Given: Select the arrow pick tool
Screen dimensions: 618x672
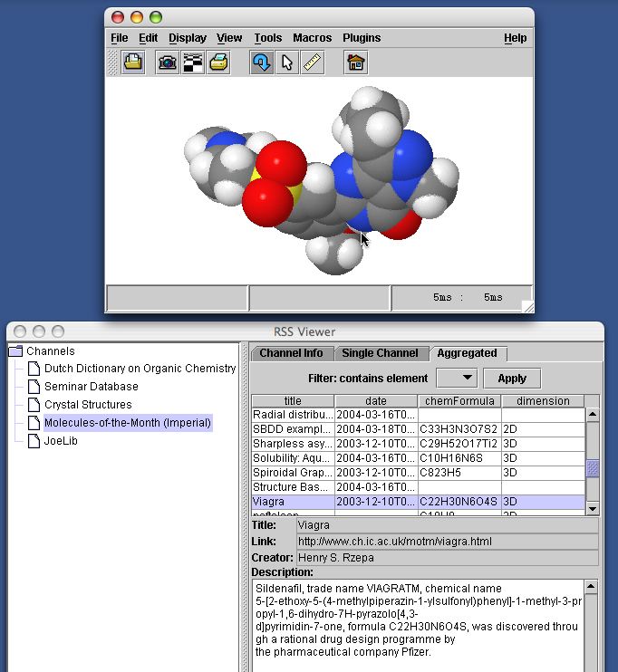Looking at the screenshot, I should (287, 62).
